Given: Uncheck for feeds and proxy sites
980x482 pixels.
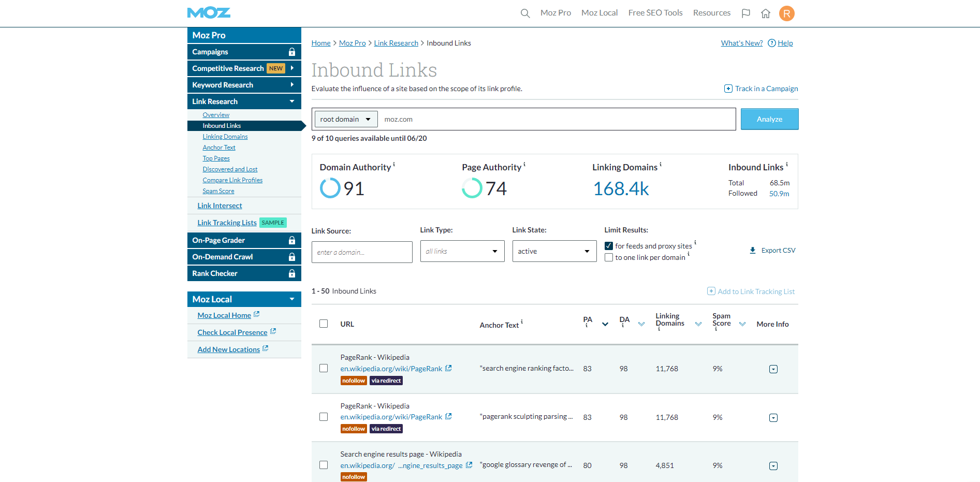Looking at the screenshot, I should tap(609, 246).
